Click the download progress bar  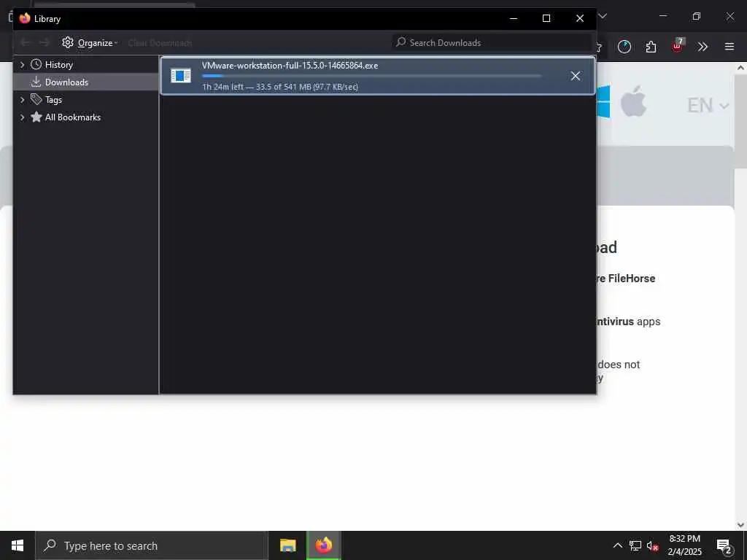[371, 76]
